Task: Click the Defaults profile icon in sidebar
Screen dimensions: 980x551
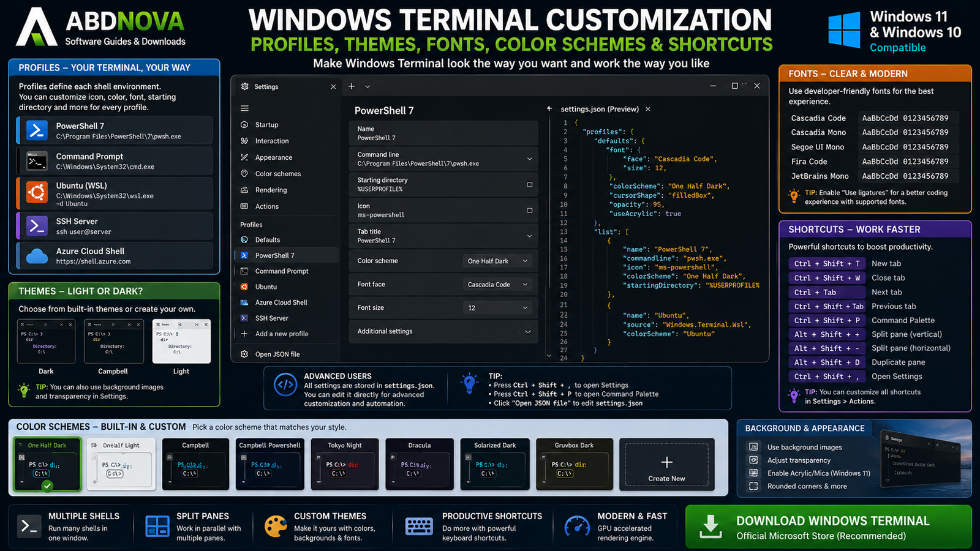Action: 244,239
